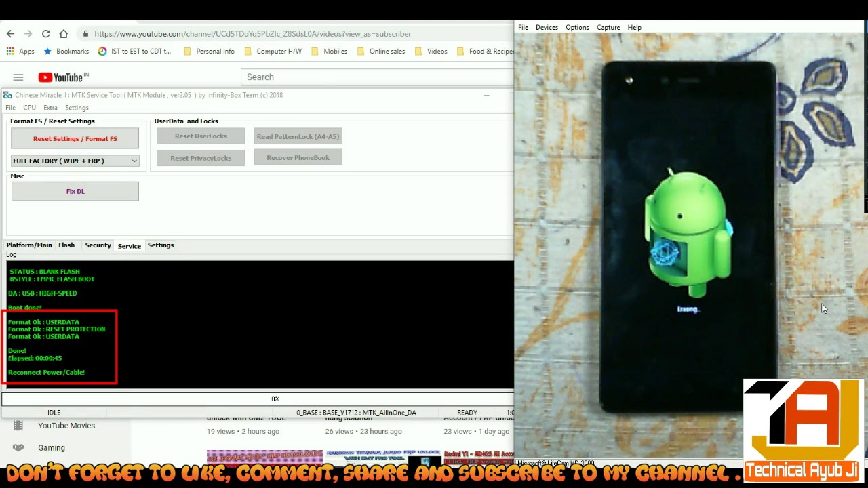868x488 pixels.
Task: Click the 'STATUS : BLANK FLASH' log line
Action: tap(44, 272)
